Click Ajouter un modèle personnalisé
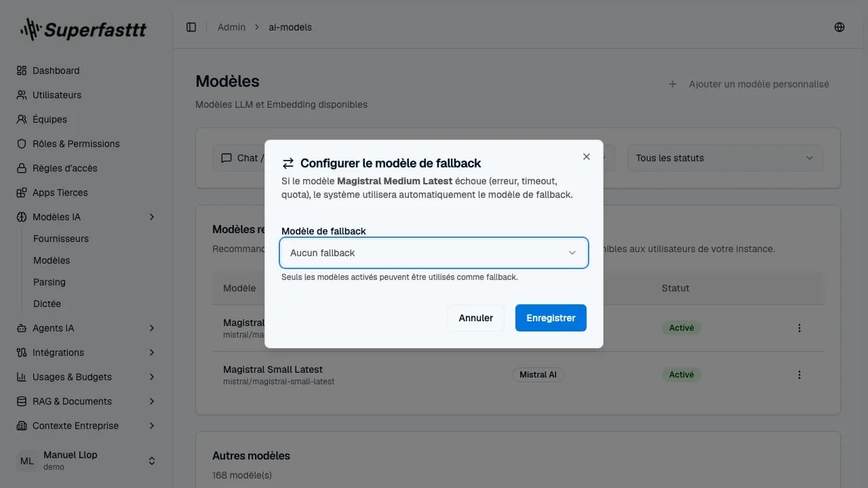The height and width of the screenshot is (488, 868). click(749, 84)
